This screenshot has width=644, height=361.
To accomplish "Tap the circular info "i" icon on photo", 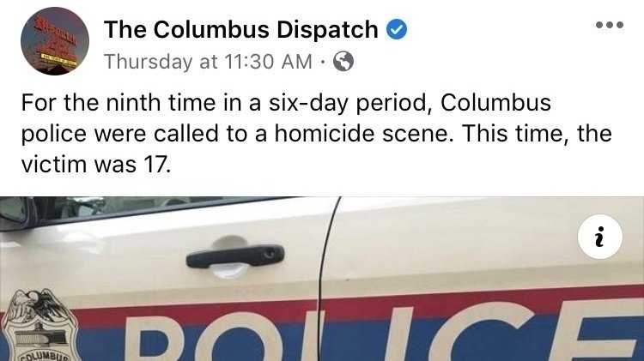I will 600,237.
